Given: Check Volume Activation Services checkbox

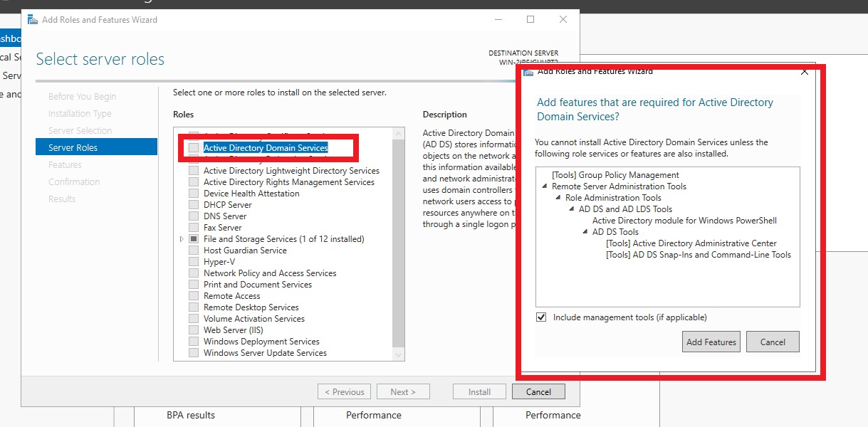Looking at the screenshot, I should pyautogui.click(x=194, y=319).
